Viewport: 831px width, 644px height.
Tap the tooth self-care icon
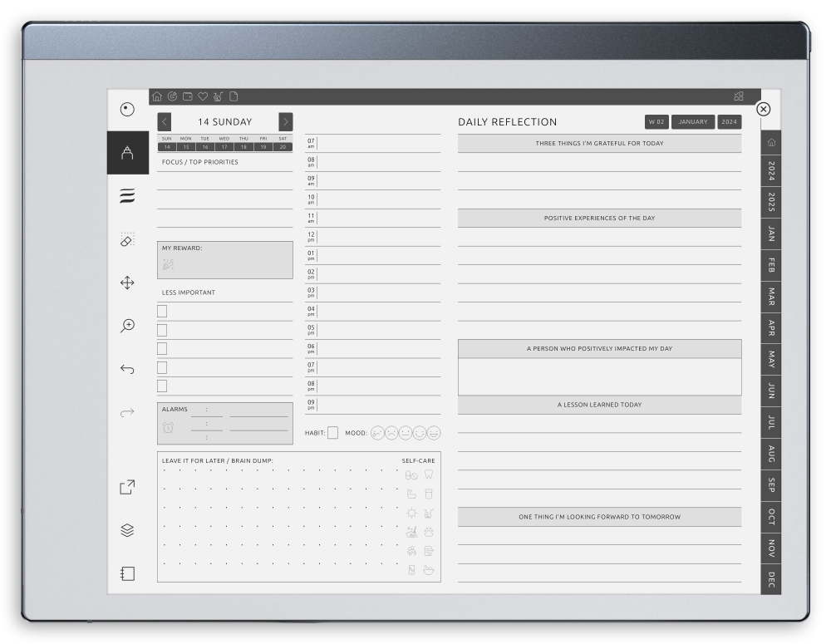[x=429, y=475]
